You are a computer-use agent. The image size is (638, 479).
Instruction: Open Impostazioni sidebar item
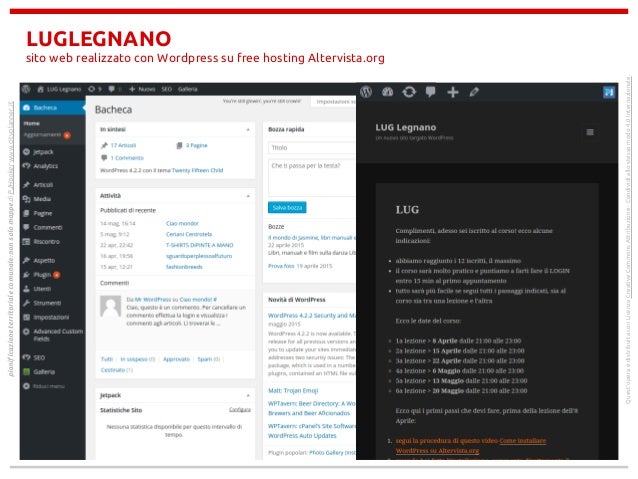tap(51, 317)
